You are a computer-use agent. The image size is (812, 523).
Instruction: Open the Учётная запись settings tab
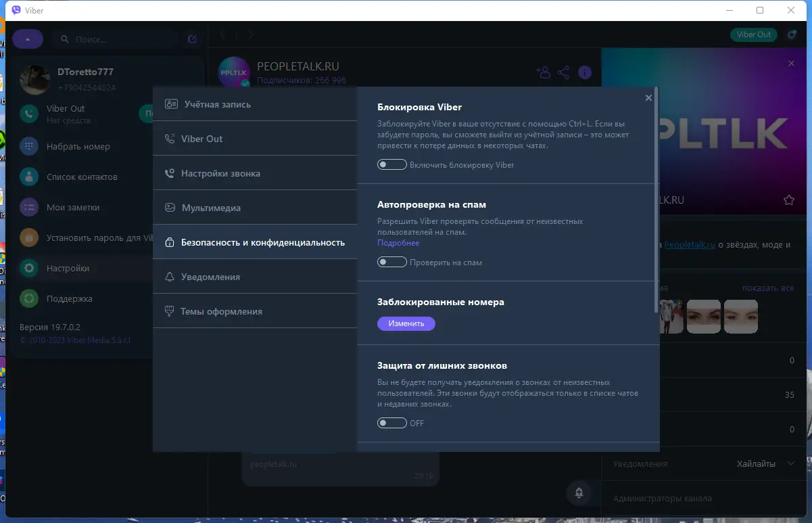click(x=255, y=104)
